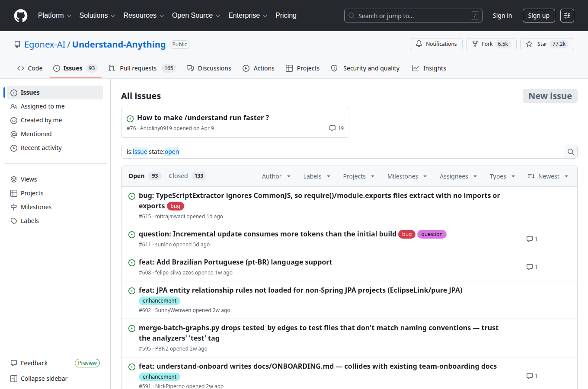Click open-issue icon for merge-batch-graphs issue
The width and height of the screenshot is (588, 389).
132,328
